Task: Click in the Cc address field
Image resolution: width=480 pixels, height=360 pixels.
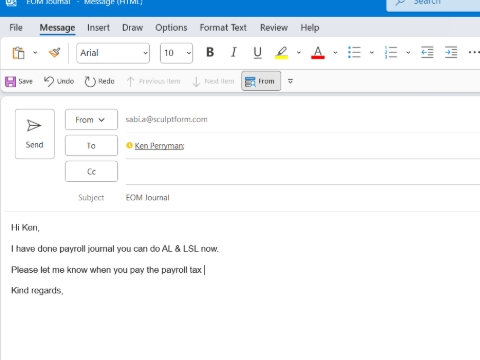Action: coord(303,171)
